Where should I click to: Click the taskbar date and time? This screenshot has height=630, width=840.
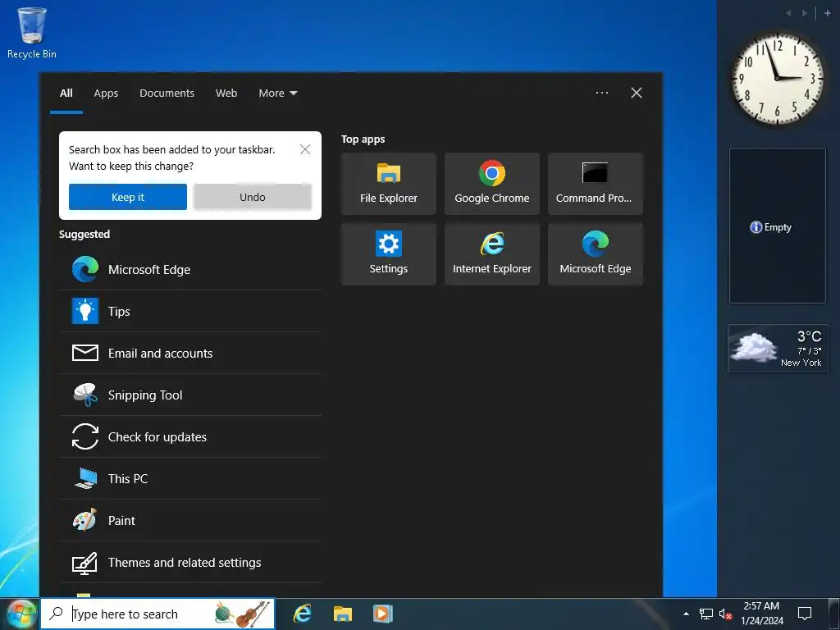point(762,614)
